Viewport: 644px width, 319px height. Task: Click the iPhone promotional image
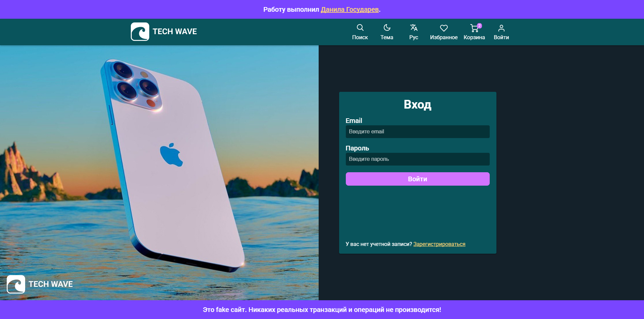click(168, 161)
